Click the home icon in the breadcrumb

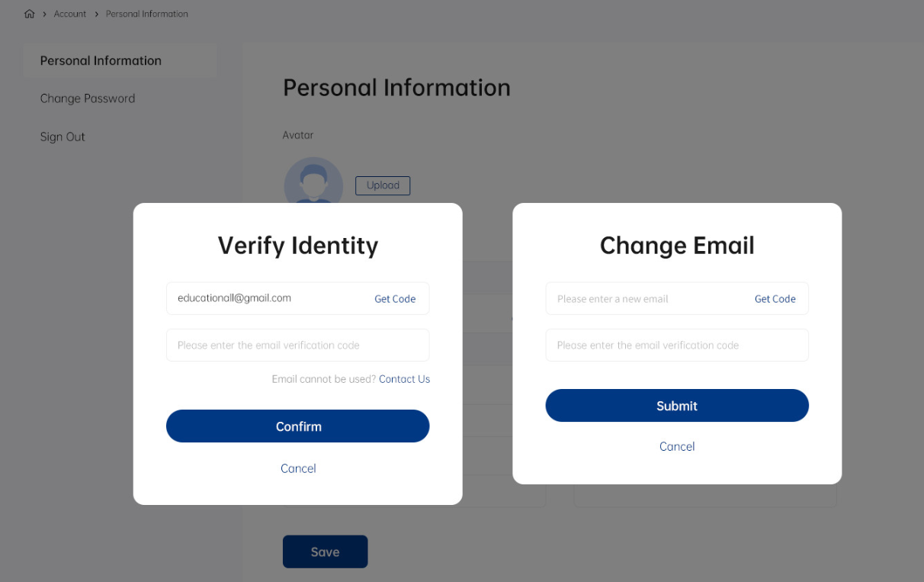coord(30,14)
